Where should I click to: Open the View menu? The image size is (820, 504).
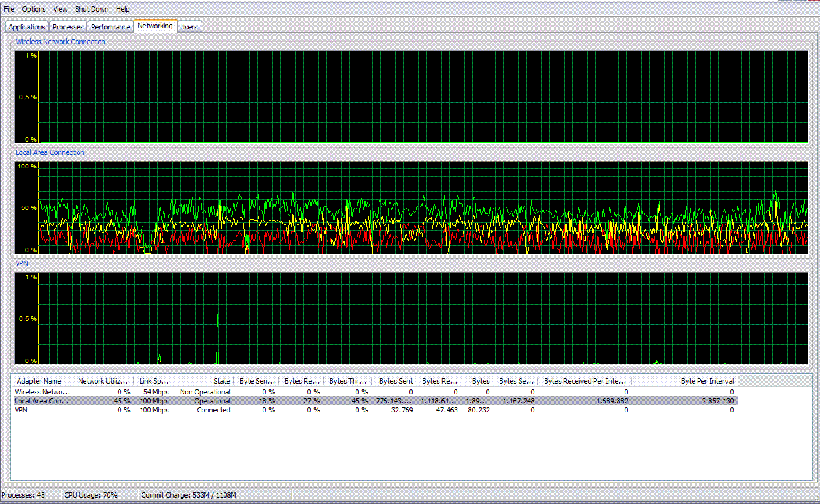point(60,9)
